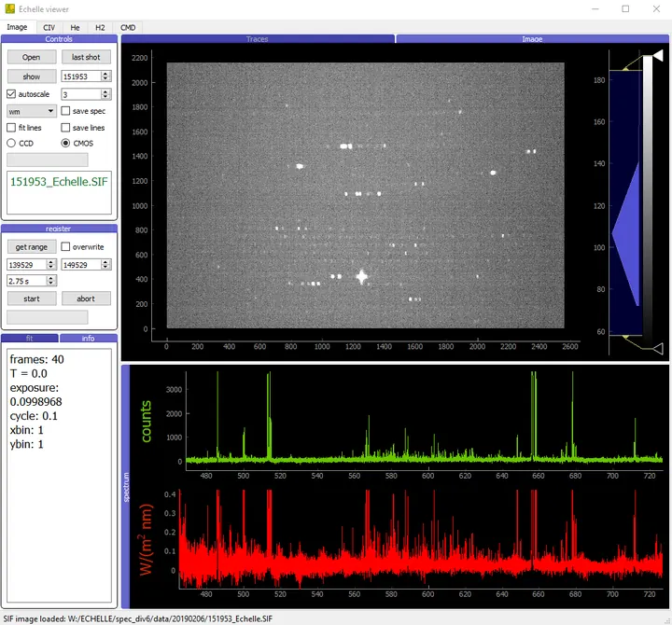The height and width of the screenshot is (625, 672).
Task: Minimize the Echelle viewer window
Action: [595, 9]
